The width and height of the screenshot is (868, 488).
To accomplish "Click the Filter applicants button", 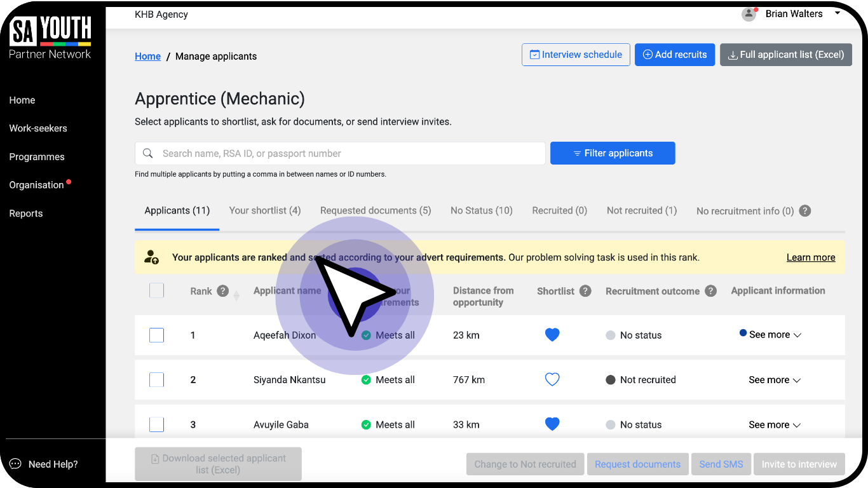I will [612, 153].
